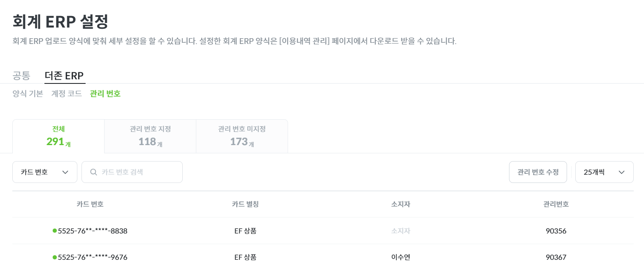The width and height of the screenshot is (644, 268).
Task: Click the 관리 번호 수정 button
Action: (538, 172)
